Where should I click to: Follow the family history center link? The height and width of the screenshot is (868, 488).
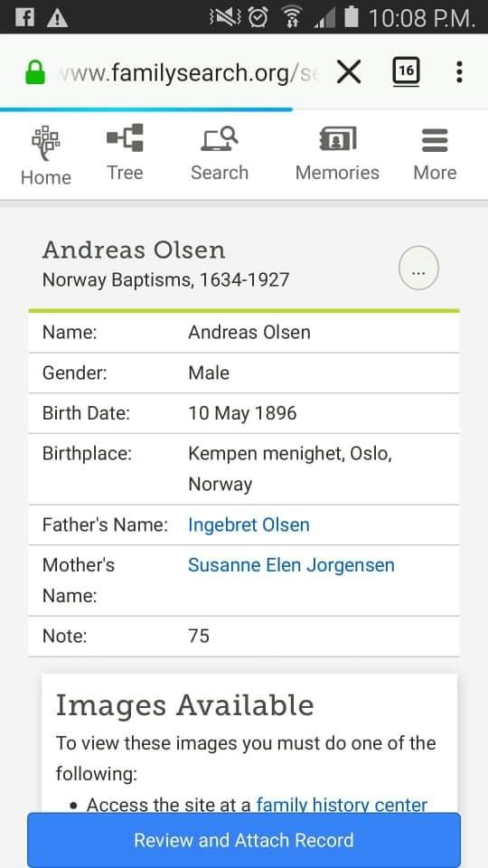(342, 805)
